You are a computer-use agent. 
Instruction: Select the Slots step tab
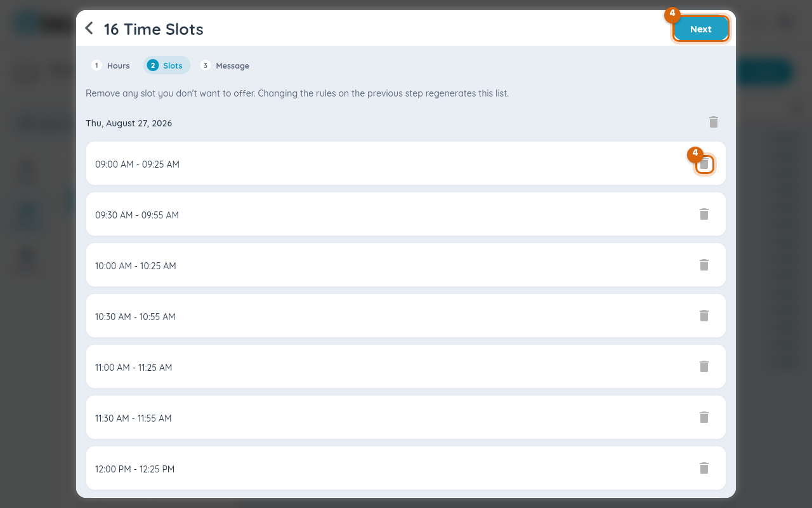[166, 65]
